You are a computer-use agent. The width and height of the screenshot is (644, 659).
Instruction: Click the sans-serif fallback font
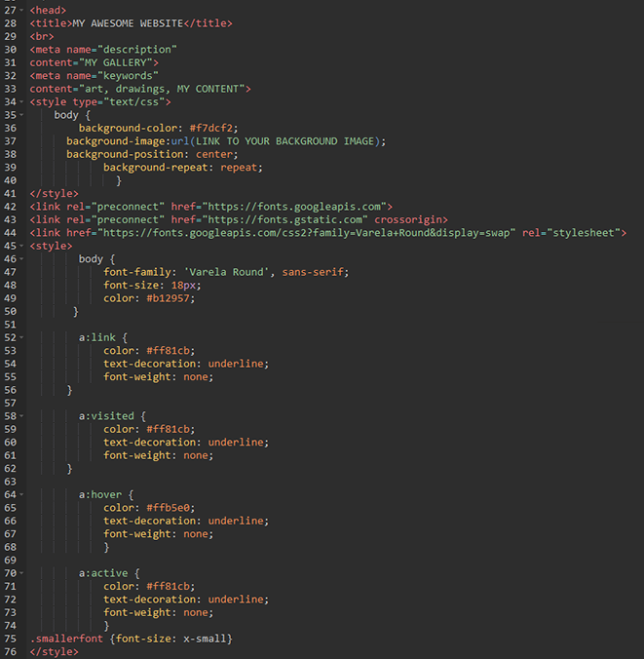(x=313, y=272)
